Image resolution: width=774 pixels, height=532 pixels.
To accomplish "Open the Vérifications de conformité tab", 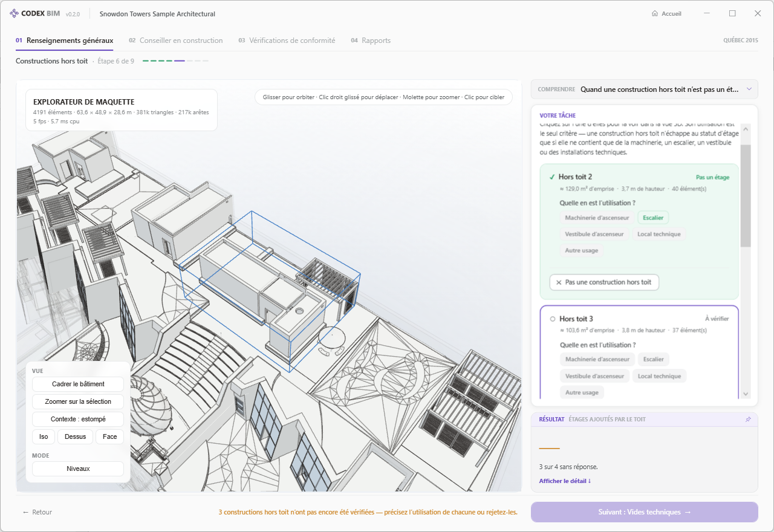I will pyautogui.click(x=287, y=41).
